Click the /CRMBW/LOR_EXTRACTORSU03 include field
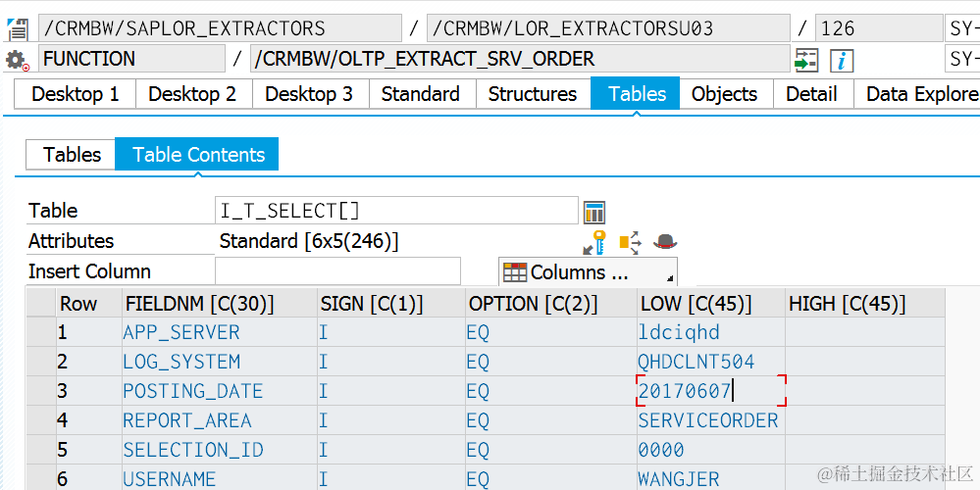Image resolution: width=980 pixels, height=490 pixels. [608, 28]
